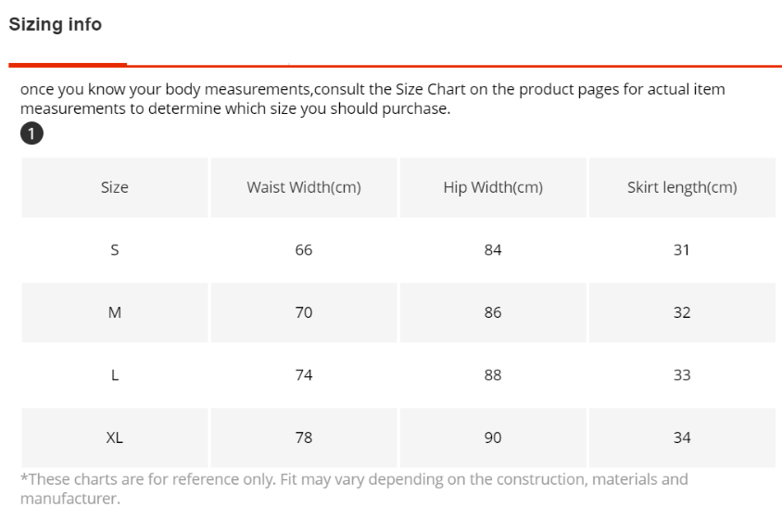Click hip value 90 in XL row
The width and height of the screenshot is (782, 532).
[x=493, y=437]
